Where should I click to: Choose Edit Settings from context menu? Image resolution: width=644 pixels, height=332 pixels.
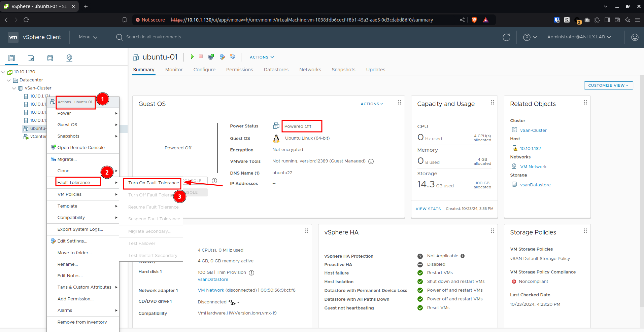[72, 241]
